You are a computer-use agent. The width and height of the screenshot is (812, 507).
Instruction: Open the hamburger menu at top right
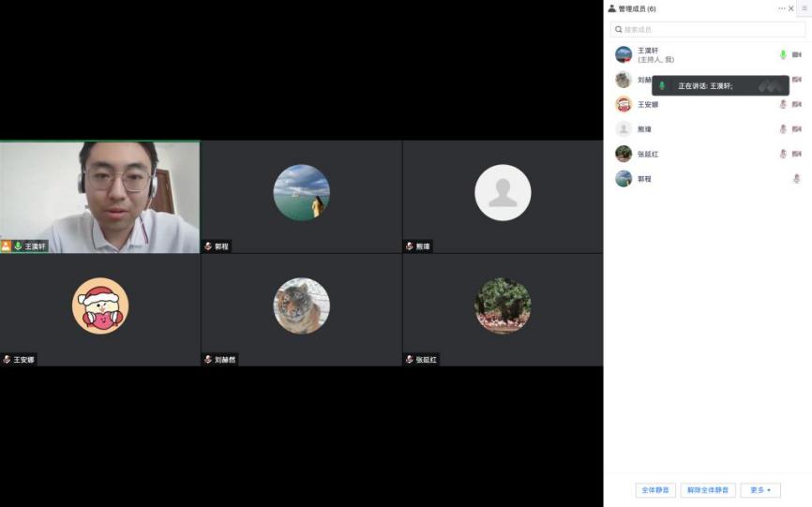pyautogui.click(x=804, y=8)
